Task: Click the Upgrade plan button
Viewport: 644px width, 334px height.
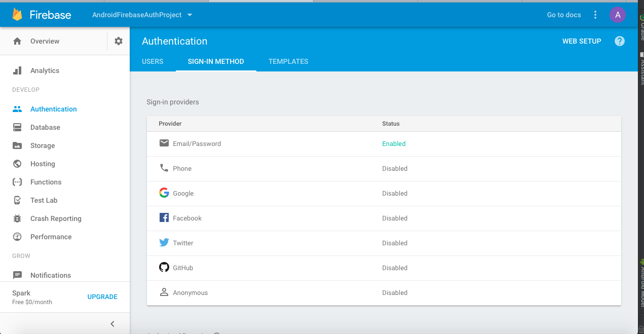Action: (x=102, y=296)
